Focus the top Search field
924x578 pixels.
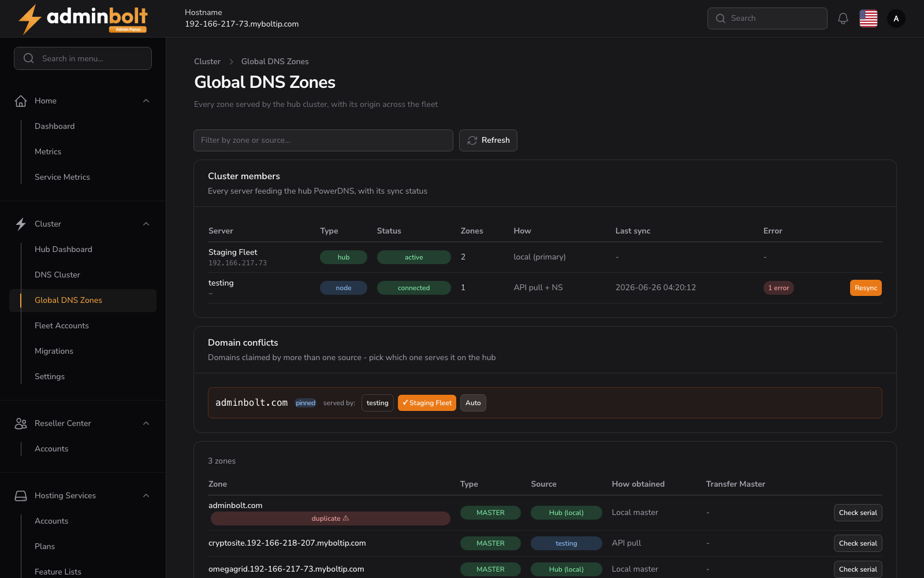pyautogui.click(x=767, y=18)
